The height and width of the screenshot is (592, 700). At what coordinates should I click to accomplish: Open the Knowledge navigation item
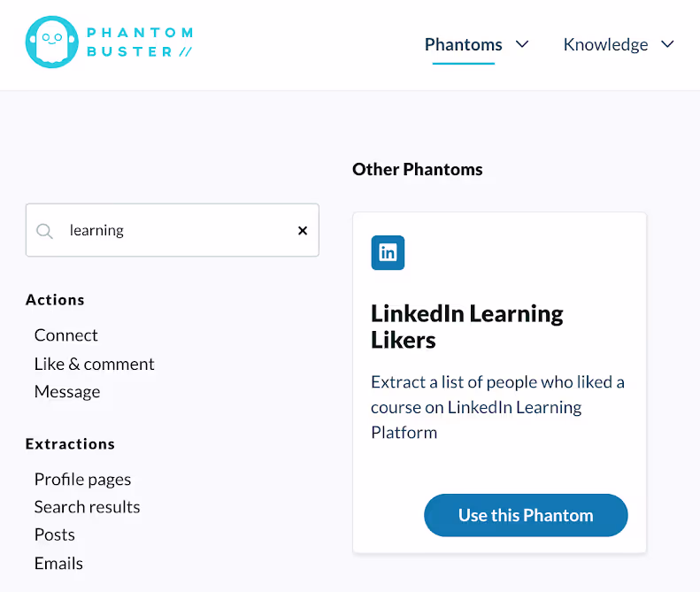[606, 44]
